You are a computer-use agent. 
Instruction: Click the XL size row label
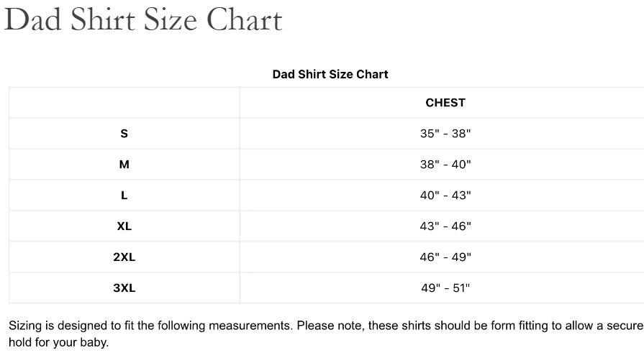tap(124, 226)
